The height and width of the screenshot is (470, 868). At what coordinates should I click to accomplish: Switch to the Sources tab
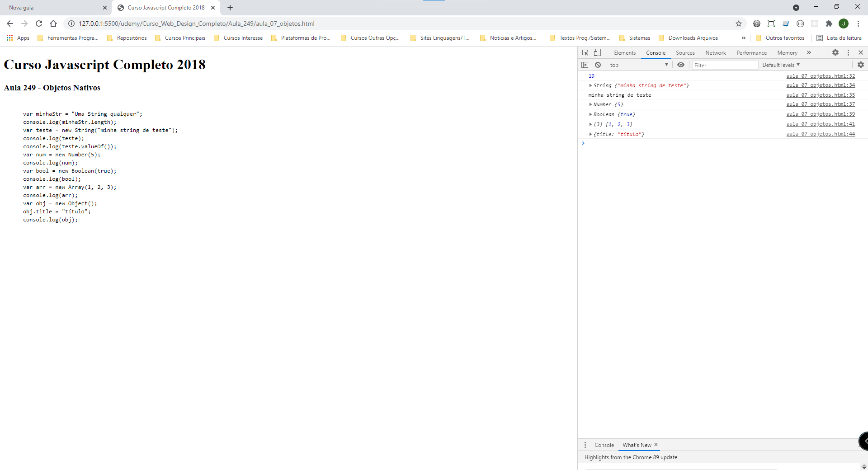tap(685, 53)
